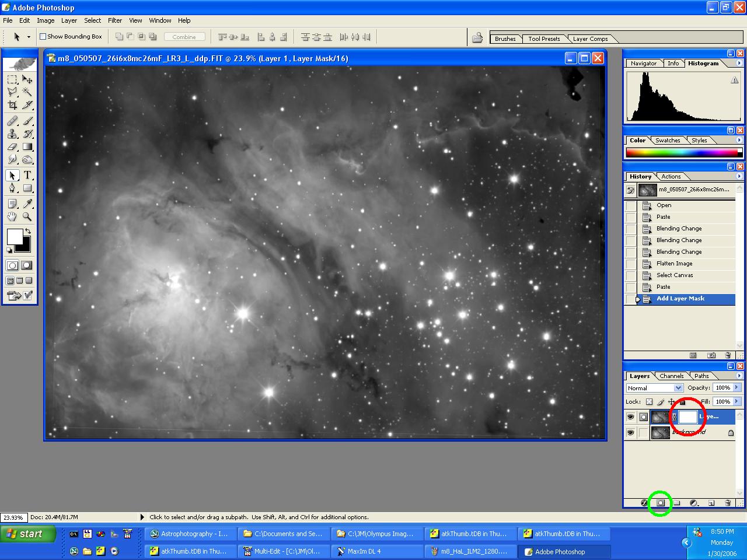Select the Flatten Image history state

tap(674, 264)
